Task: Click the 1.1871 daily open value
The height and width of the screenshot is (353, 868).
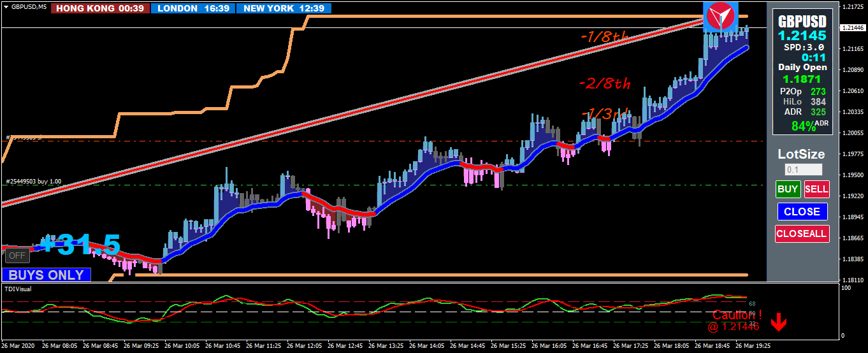Action: [802, 79]
